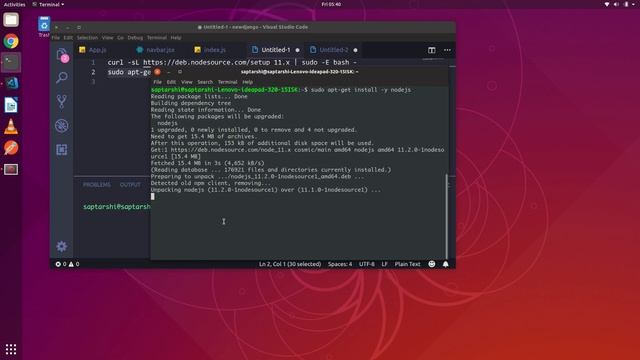Open Extensions view in VS Code
This screenshot has width=640, height=360.
click(62, 149)
